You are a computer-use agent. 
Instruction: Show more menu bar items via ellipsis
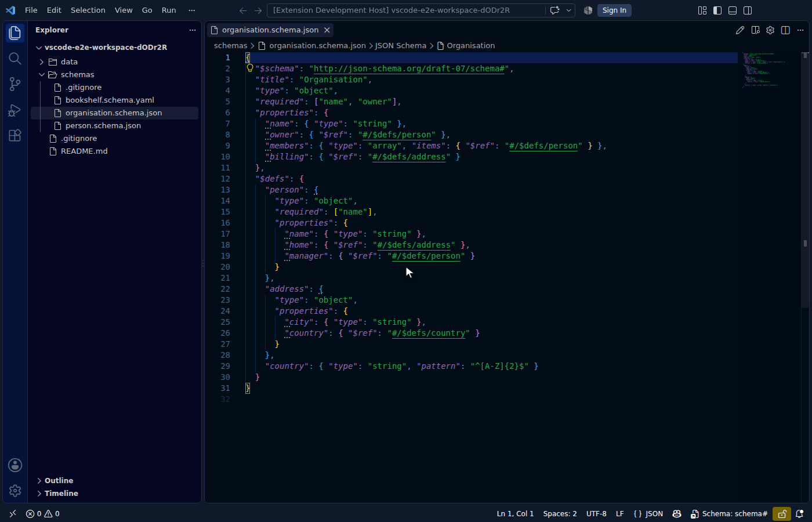click(192, 10)
